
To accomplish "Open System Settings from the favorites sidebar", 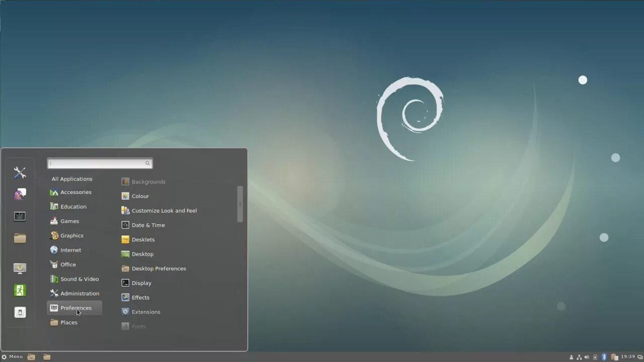I will 20,173.
